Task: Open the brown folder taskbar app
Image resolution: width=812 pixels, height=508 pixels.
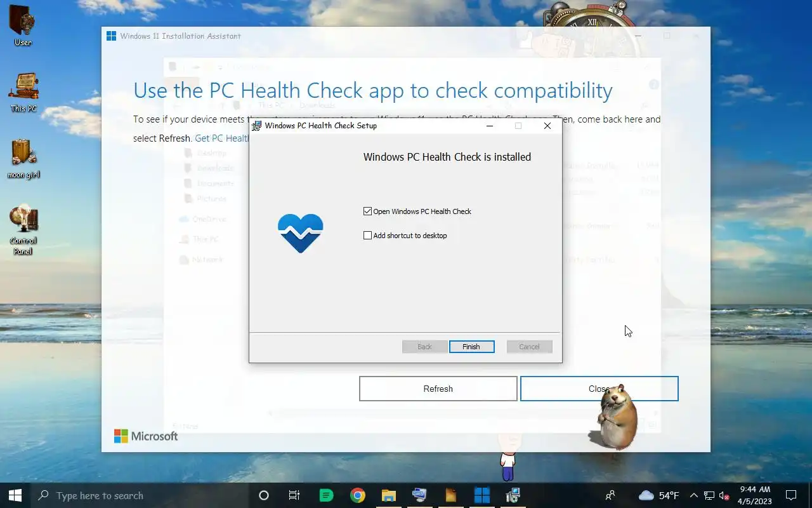Action: coord(450,495)
